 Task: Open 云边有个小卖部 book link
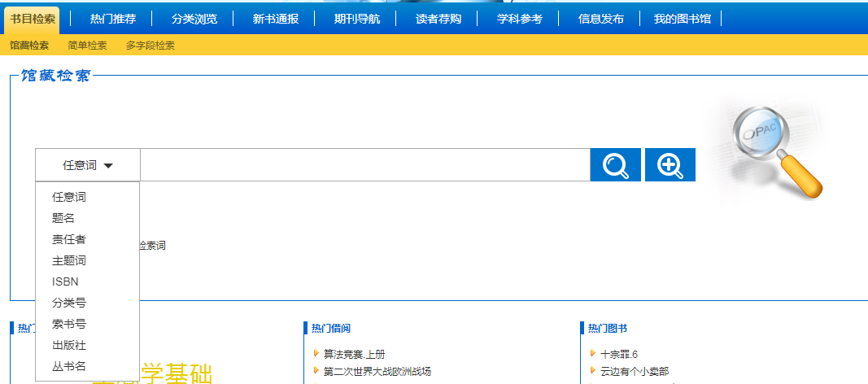tap(635, 371)
